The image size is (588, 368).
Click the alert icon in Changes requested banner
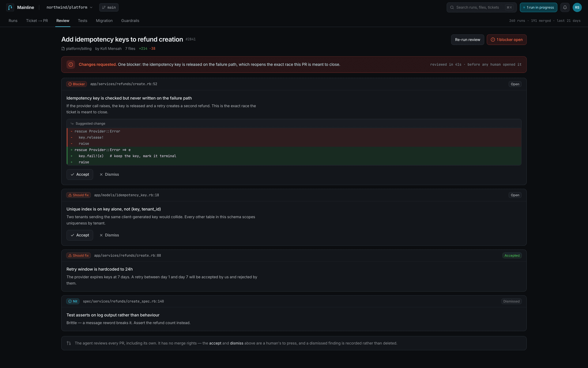click(71, 64)
